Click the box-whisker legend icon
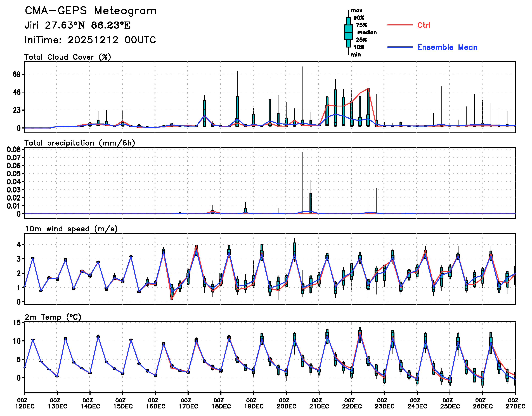 click(x=348, y=32)
